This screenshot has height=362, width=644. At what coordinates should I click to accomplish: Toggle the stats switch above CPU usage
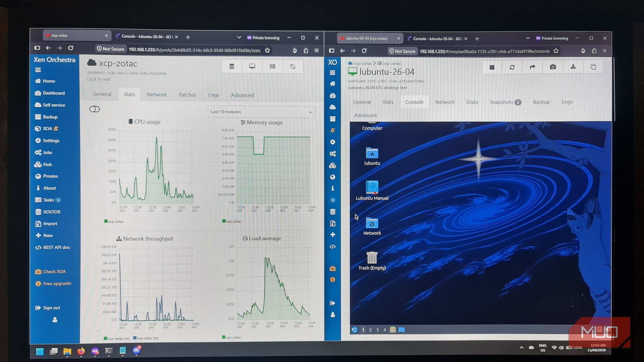[95, 109]
